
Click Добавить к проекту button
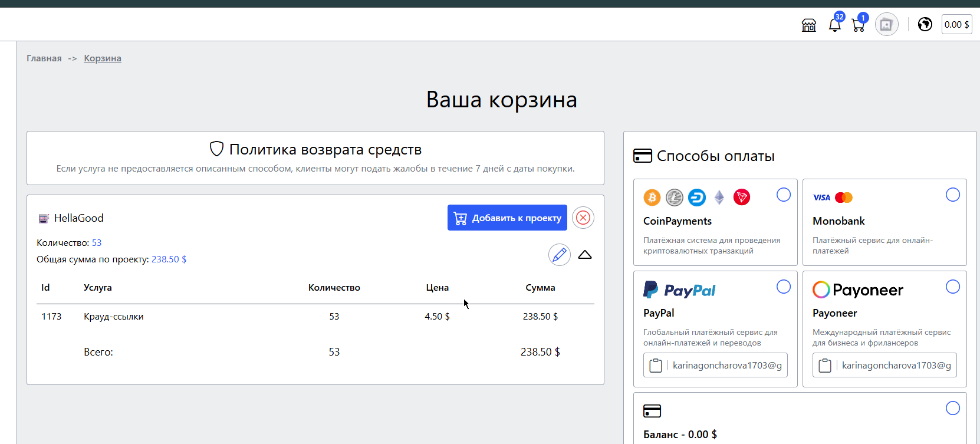tap(507, 218)
